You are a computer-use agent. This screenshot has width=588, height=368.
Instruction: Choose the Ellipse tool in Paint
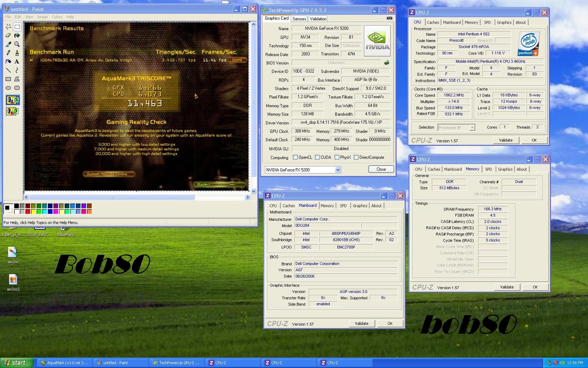(8, 88)
